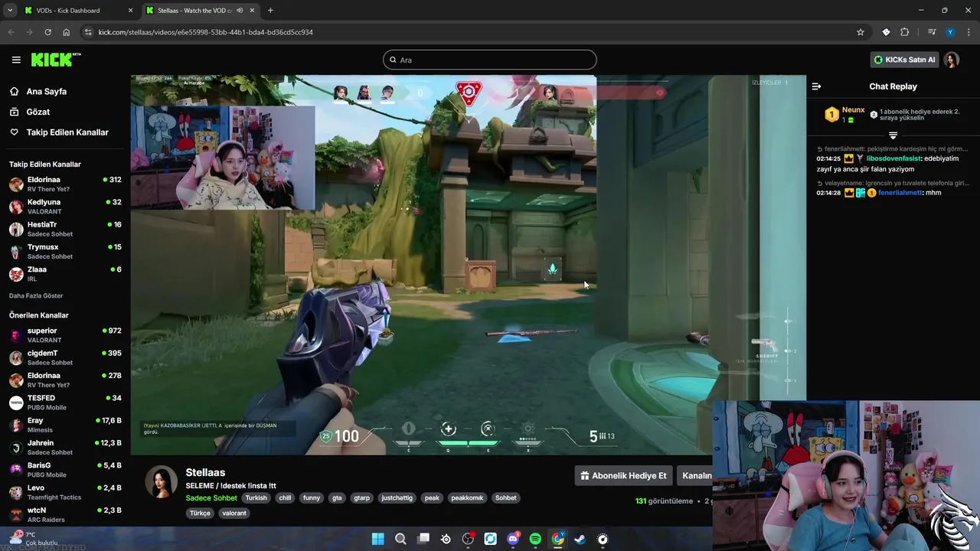Viewport: 980px width, 551px height.
Task: Select the peakkomık tag
Action: pyautogui.click(x=467, y=497)
